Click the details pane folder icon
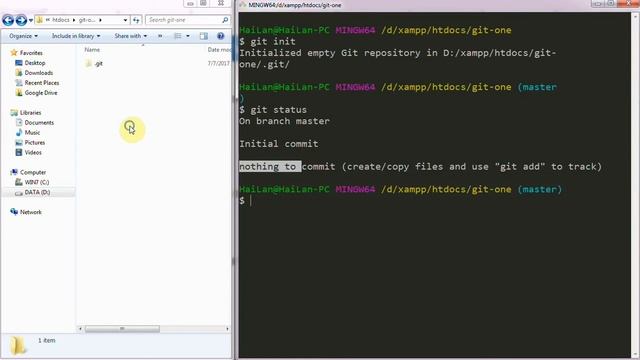 18,345
